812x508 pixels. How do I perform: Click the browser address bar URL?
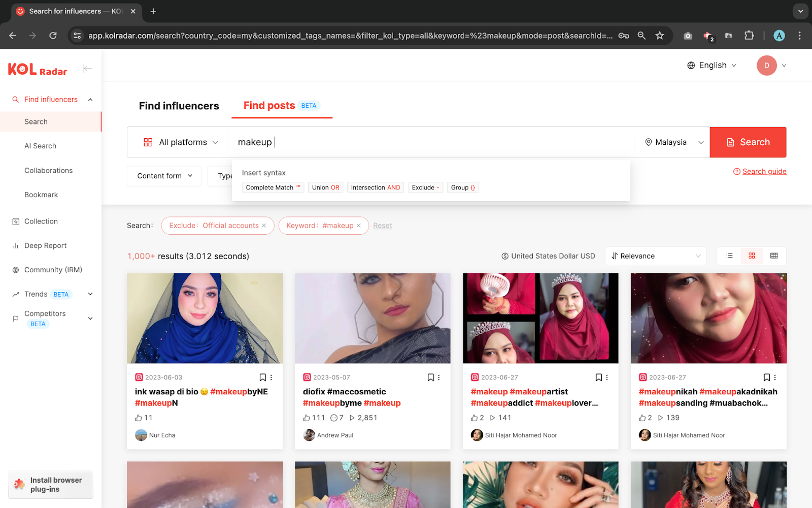click(x=350, y=36)
